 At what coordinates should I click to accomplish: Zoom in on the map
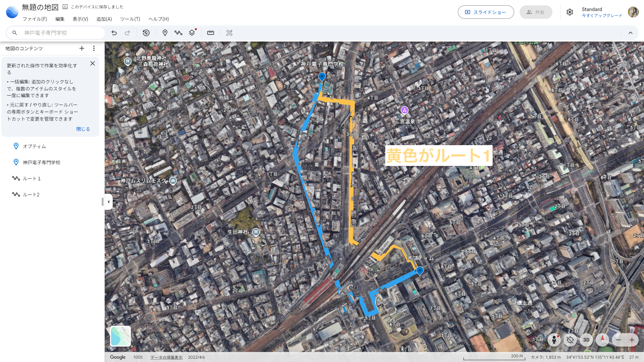tap(632, 340)
